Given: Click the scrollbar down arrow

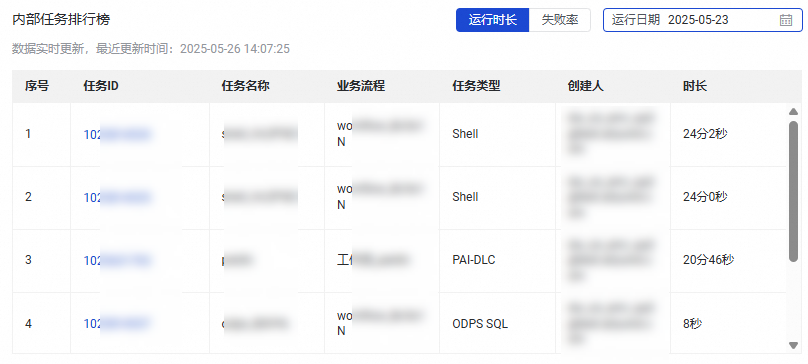Looking at the screenshot, I should (x=794, y=345).
